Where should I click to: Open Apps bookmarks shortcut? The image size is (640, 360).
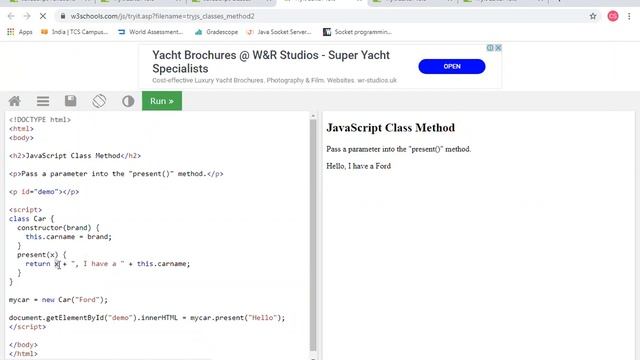(20, 32)
